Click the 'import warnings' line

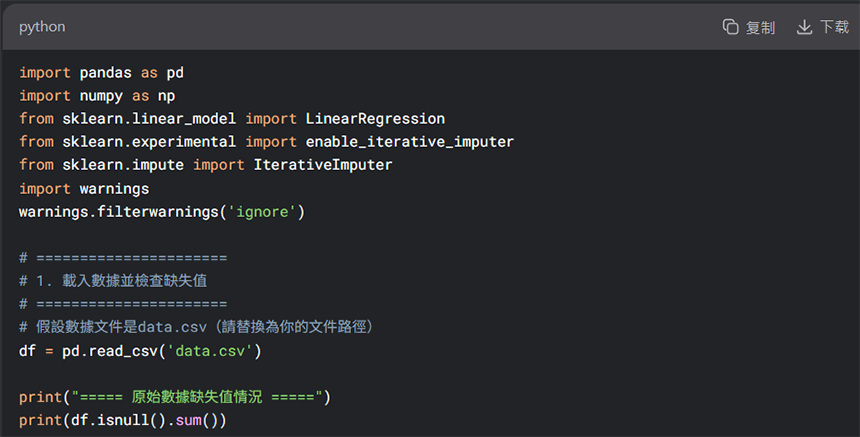point(84,189)
